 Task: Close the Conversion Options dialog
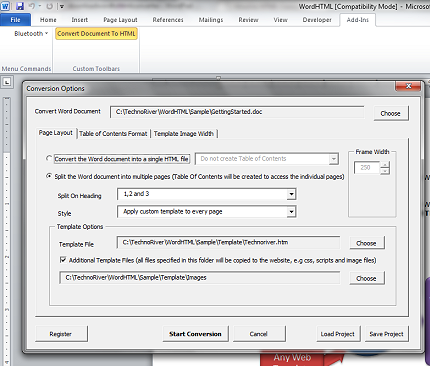point(408,86)
